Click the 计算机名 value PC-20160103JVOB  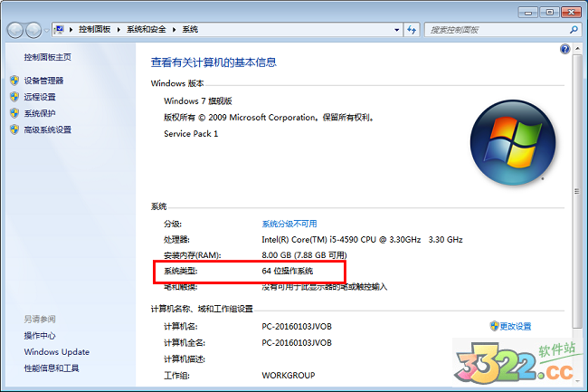(x=297, y=326)
